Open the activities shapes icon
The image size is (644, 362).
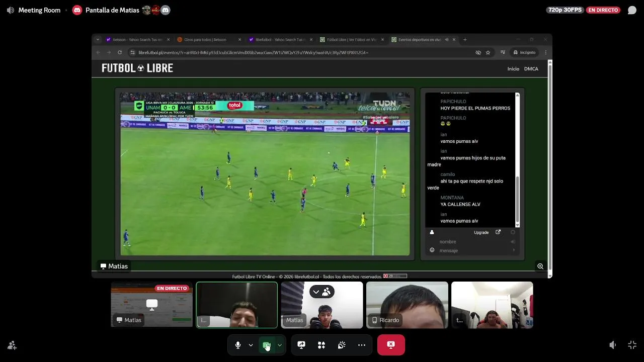click(x=321, y=345)
